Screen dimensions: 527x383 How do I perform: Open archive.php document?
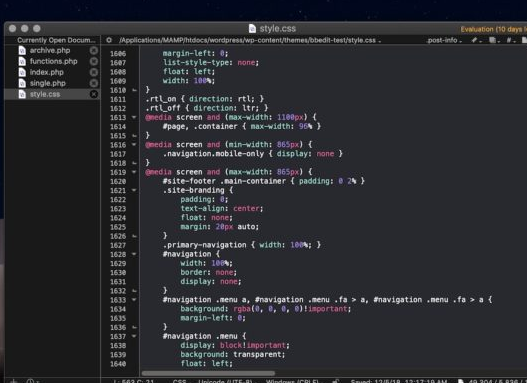50,50
